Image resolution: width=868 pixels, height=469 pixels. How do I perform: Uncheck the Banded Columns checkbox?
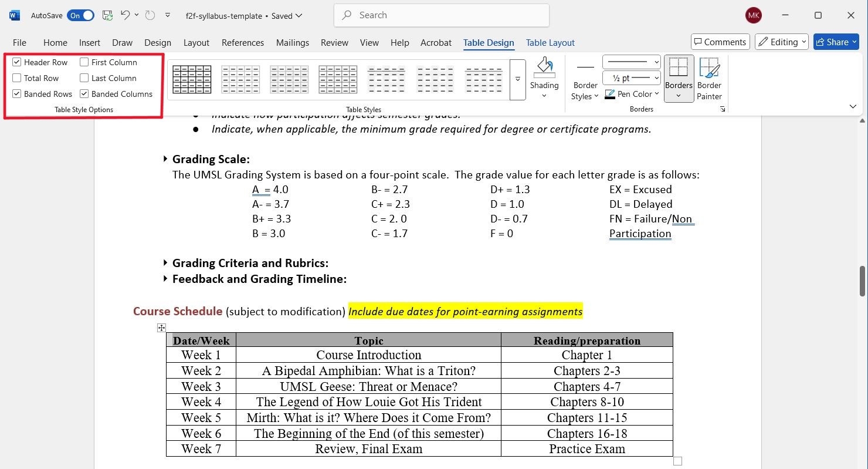[84, 94]
